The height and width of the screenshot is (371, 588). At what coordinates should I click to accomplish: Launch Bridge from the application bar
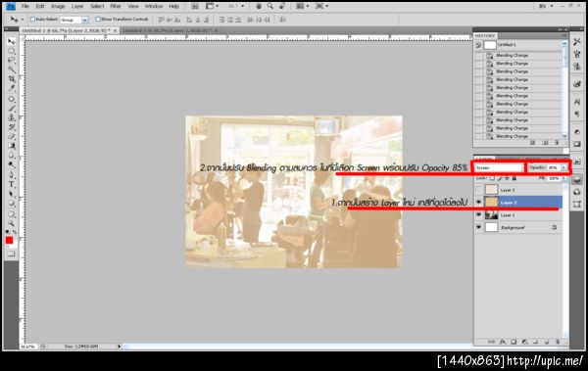pos(195,7)
